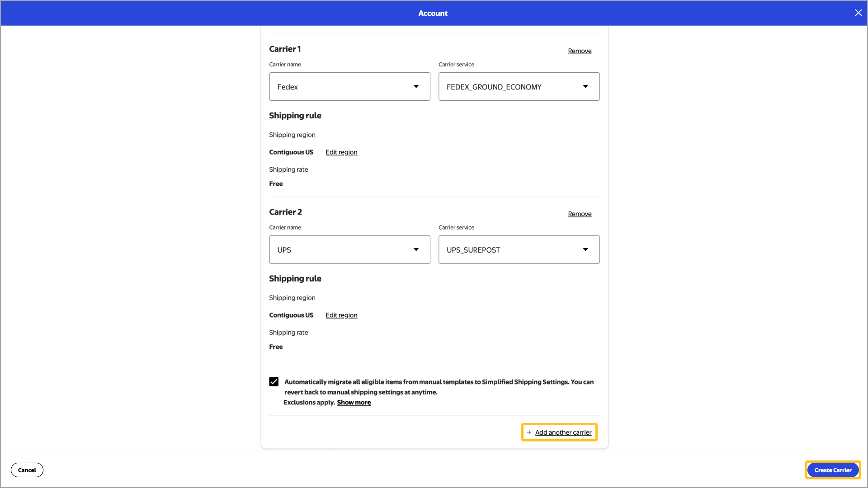The height and width of the screenshot is (488, 868).
Task: Click the FEDEX_GROUND_ECONOMY dropdown arrow
Action: (585, 87)
